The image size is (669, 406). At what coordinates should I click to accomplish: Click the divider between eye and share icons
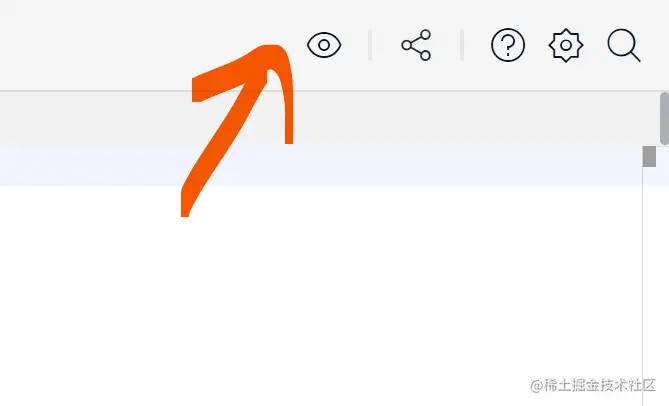[x=370, y=45]
